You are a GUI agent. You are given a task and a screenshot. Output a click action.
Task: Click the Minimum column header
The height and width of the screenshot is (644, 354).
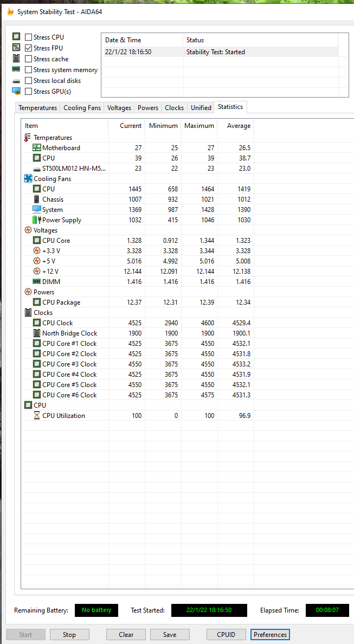pos(163,126)
